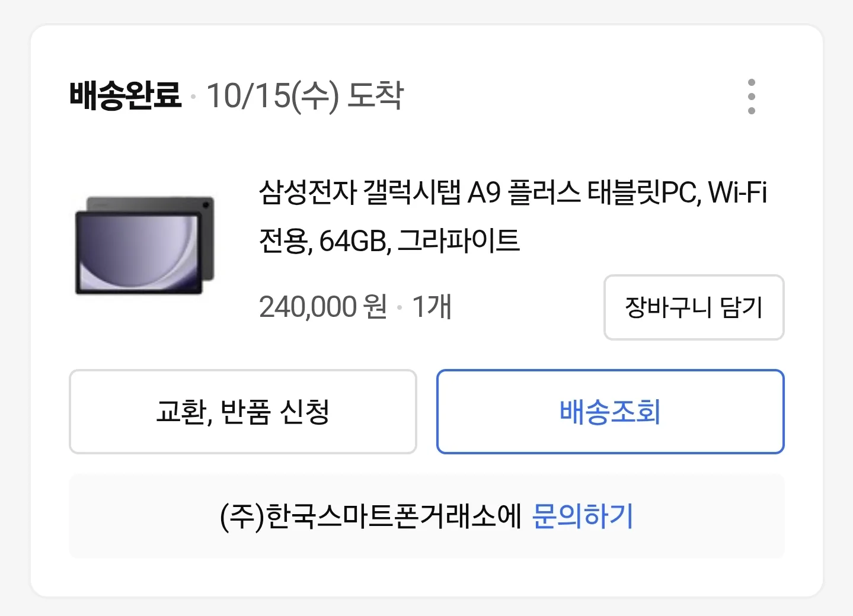
Task: Click the 그라파이트 color name
Action: [x=458, y=240]
